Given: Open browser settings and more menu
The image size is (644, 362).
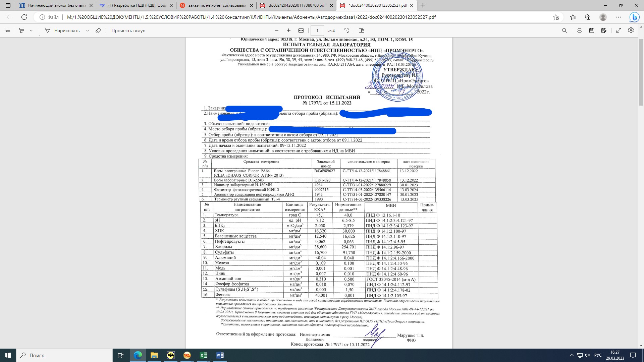Looking at the screenshot, I should 618,17.
